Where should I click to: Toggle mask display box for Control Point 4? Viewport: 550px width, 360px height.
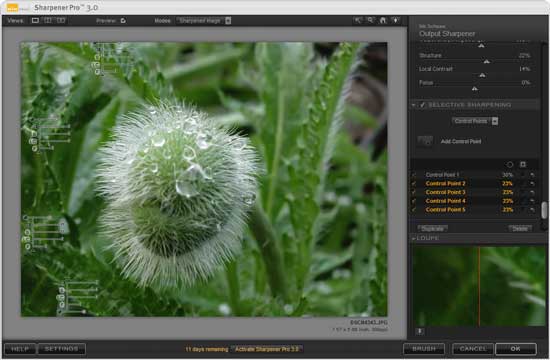[x=523, y=201]
